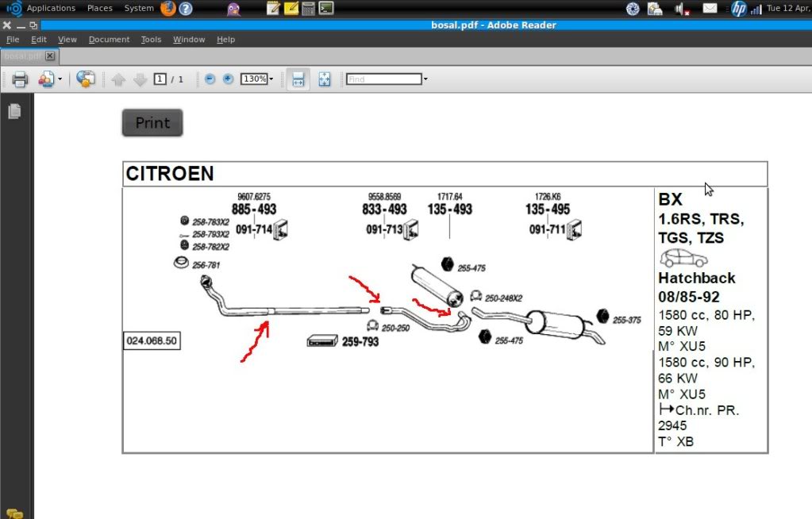Image resolution: width=812 pixels, height=519 pixels.
Task: Click part number 135-495
Action: click(548, 210)
